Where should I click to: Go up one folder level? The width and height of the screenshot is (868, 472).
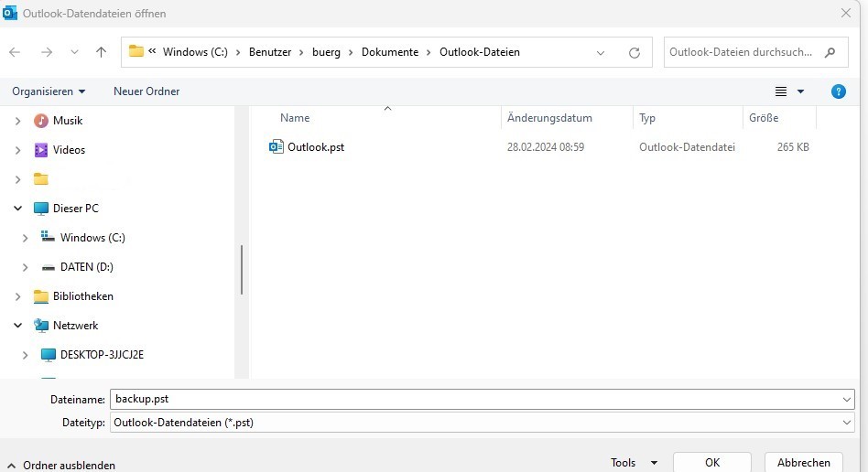tap(102, 52)
